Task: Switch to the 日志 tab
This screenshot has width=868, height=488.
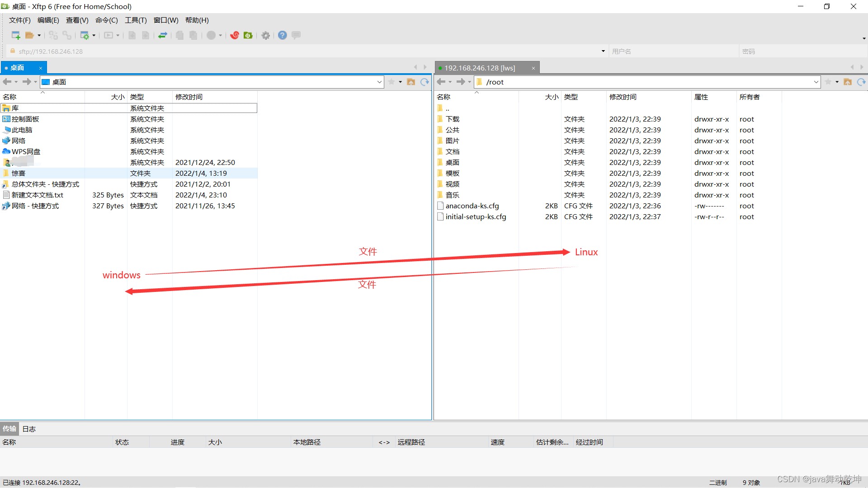Action: tap(29, 429)
